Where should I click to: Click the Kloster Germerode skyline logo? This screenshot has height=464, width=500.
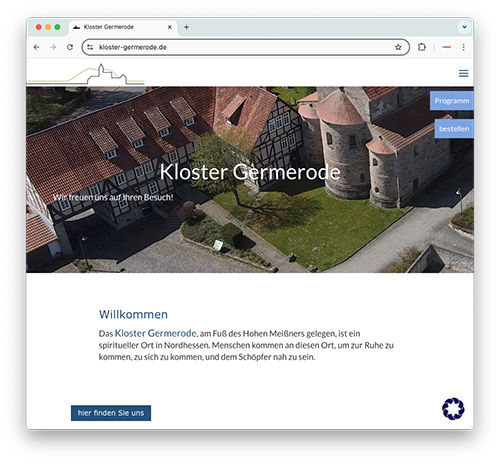[86, 74]
